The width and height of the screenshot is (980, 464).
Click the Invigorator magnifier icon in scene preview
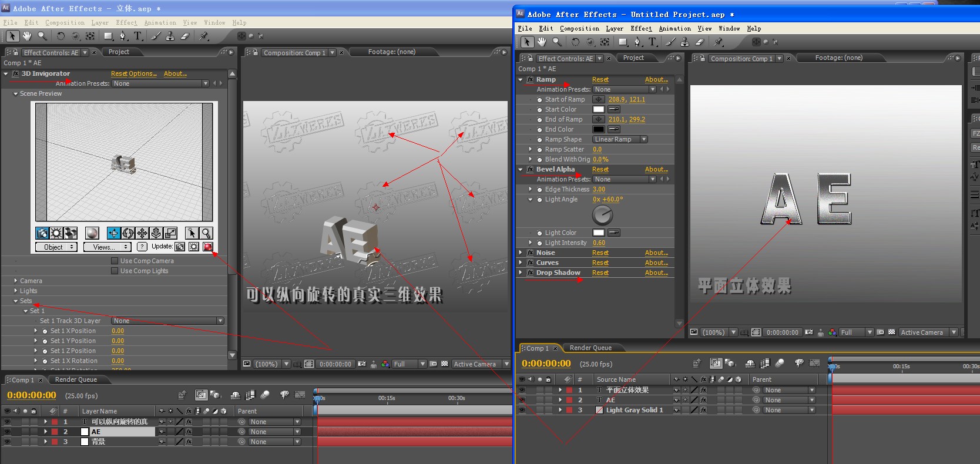tap(206, 233)
